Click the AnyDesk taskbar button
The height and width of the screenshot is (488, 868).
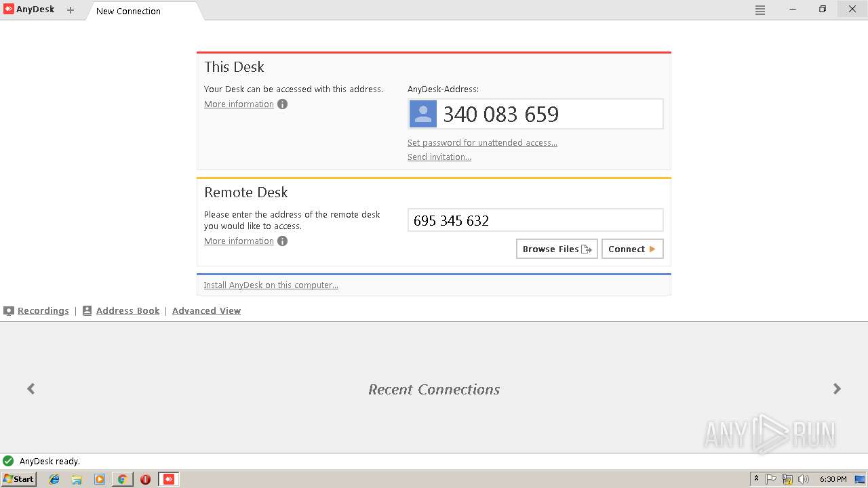tap(169, 479)
